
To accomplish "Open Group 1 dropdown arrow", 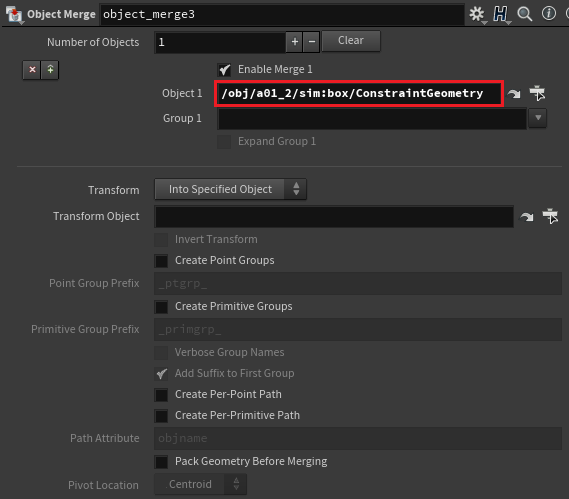I will [x=538, y=118].
